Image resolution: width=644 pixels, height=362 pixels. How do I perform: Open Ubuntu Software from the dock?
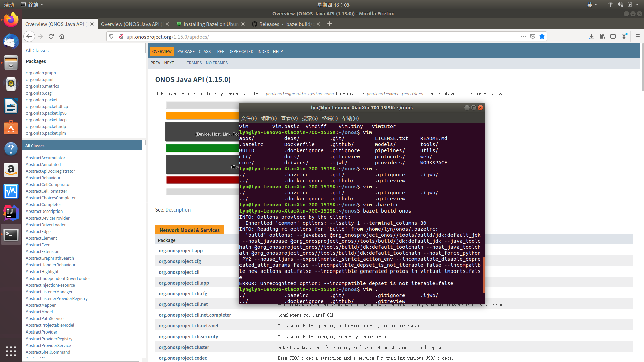(x=11, y=127)
